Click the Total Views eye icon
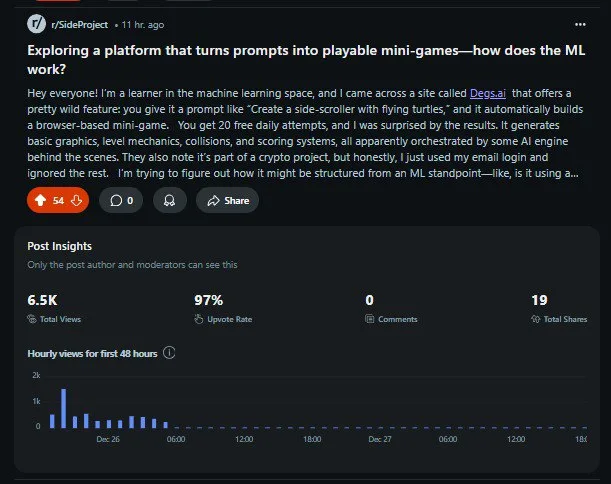 pyautogui.click(x=32, y=319)
